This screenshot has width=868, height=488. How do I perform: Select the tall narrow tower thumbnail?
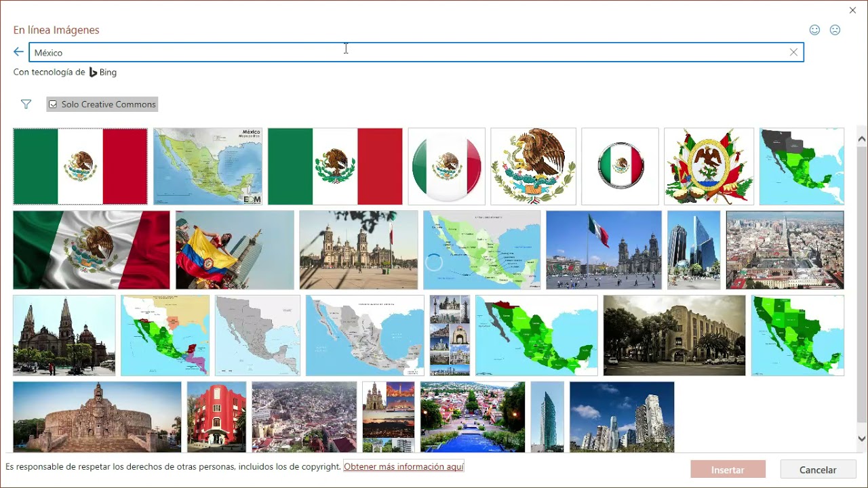click(x=547, y=417)
